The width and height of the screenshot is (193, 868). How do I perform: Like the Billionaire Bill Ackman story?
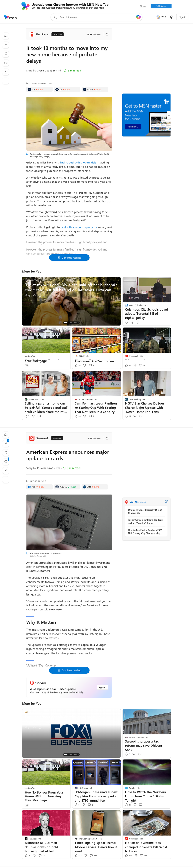click(x=27, y=855)
